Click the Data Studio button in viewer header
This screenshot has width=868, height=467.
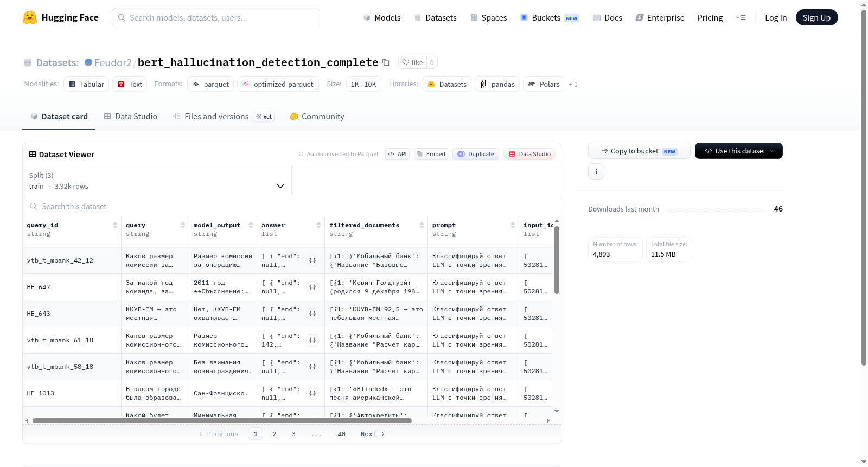[x=529, y=154]
